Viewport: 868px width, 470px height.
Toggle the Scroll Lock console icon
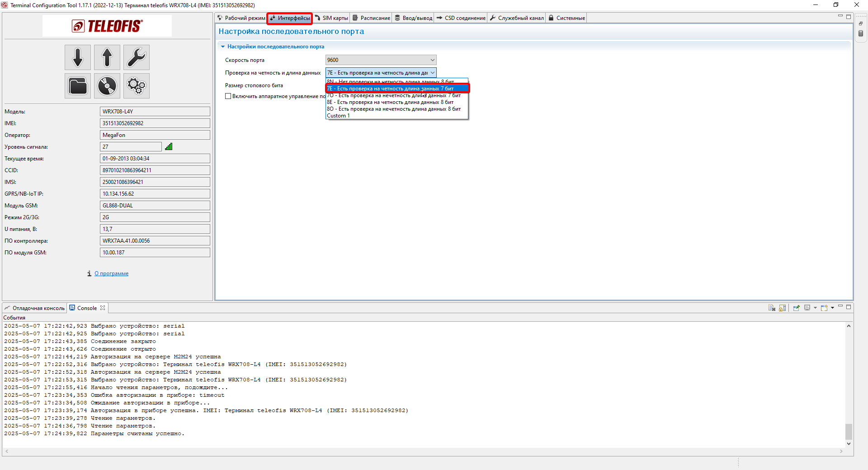[x=783, y=308]
